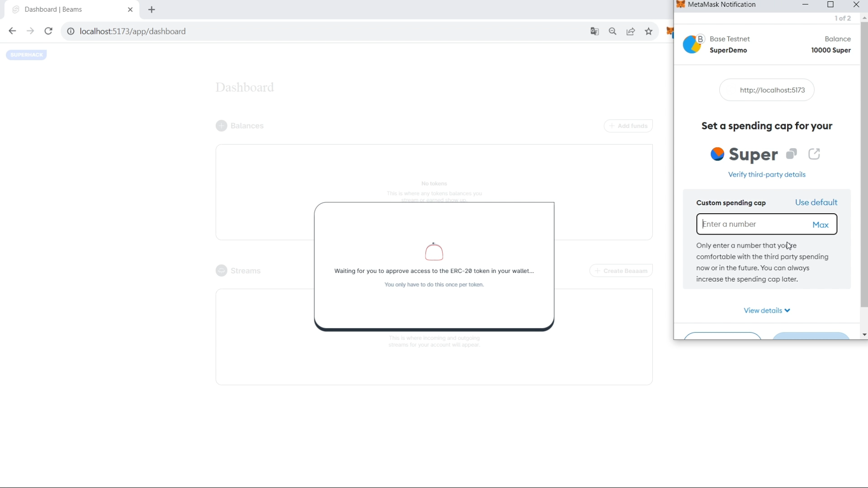Click the Use default link
Screen dimensions: 868x488
pyautogui.click(x=816, y=202)
